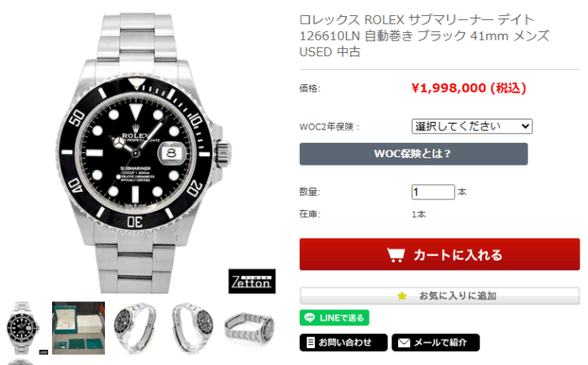Select the left side-view watch thumbnail
The image size is (588, 365).
134,328
